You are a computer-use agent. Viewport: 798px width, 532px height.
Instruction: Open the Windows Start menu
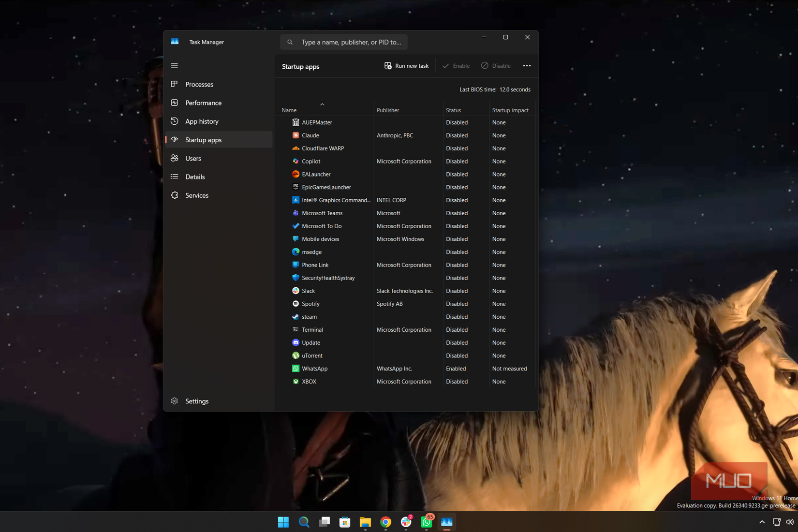pos(283,522)
